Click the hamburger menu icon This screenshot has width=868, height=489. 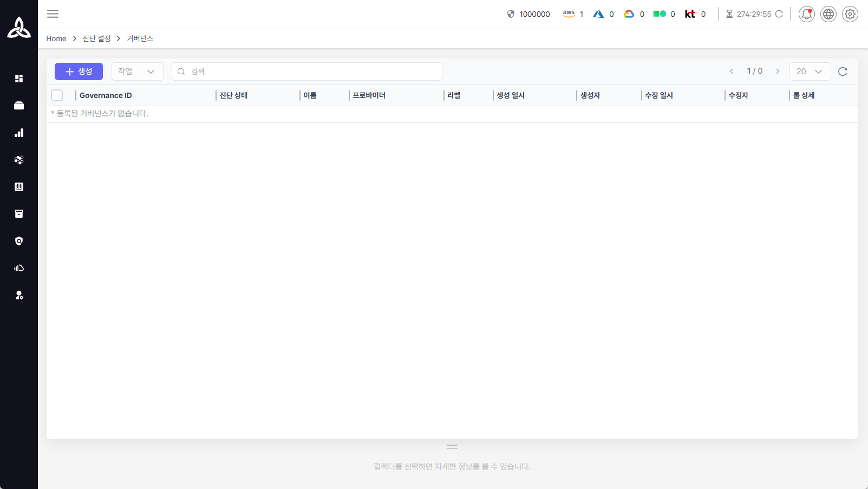(x=53, y=14)
